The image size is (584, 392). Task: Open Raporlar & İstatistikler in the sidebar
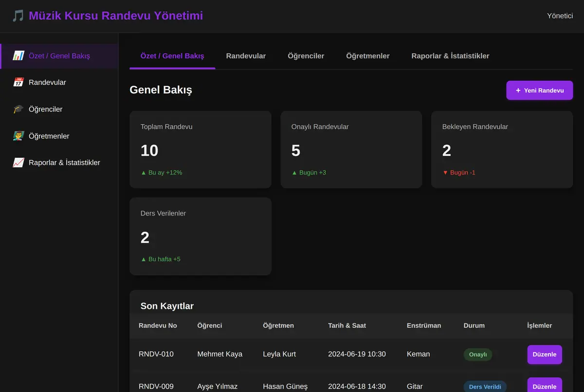(59, 163)
